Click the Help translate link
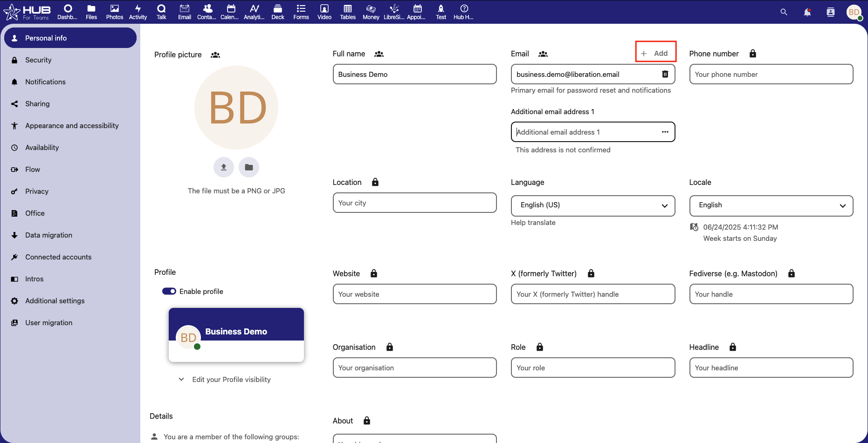 [x=533, y=223]
